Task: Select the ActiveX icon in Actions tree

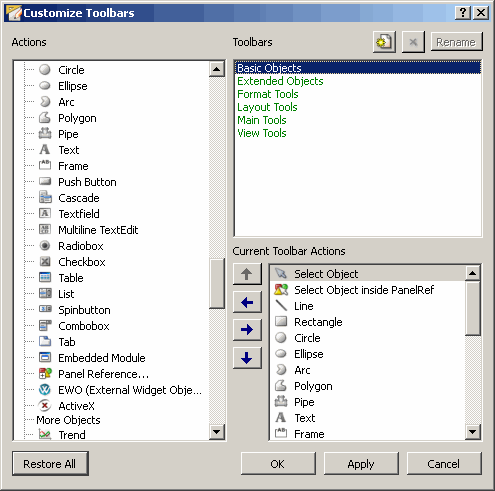Action: click(x=45, y=406)
